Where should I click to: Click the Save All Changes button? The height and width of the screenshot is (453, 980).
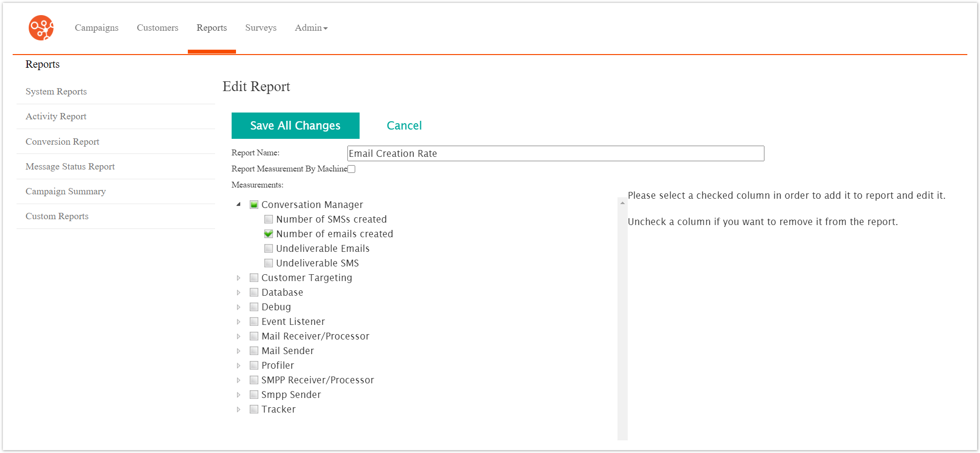(295, 125)
